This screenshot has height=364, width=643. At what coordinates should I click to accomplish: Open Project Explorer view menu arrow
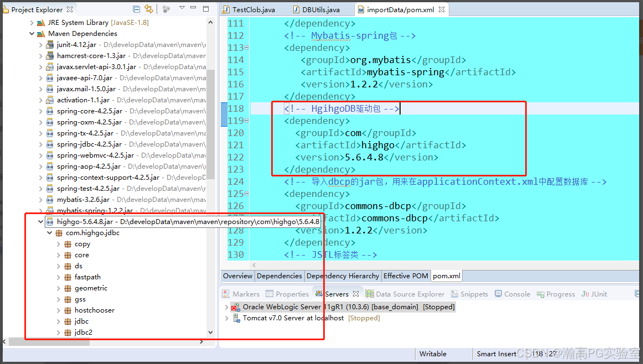click(182, 8)
